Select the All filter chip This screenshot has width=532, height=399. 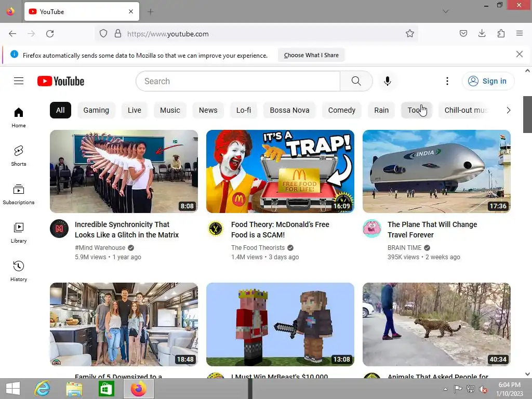click(x=60, y=110)
